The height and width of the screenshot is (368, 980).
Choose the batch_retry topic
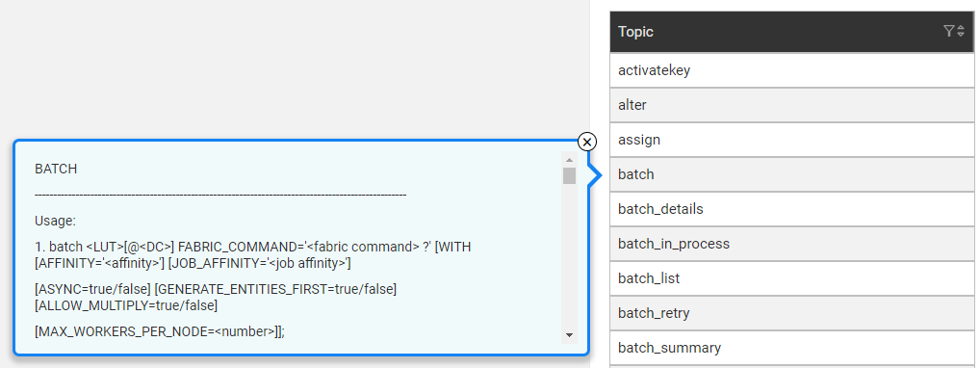coord(792,312)
